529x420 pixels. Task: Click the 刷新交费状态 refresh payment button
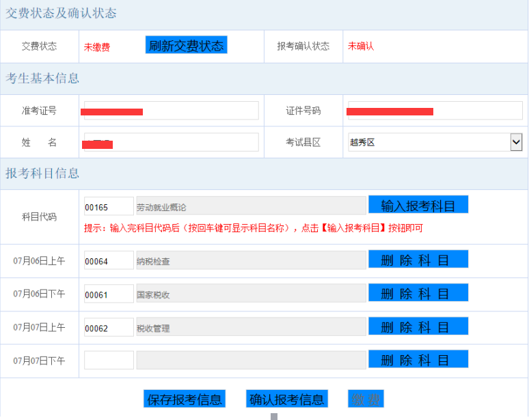pos(186,46)
